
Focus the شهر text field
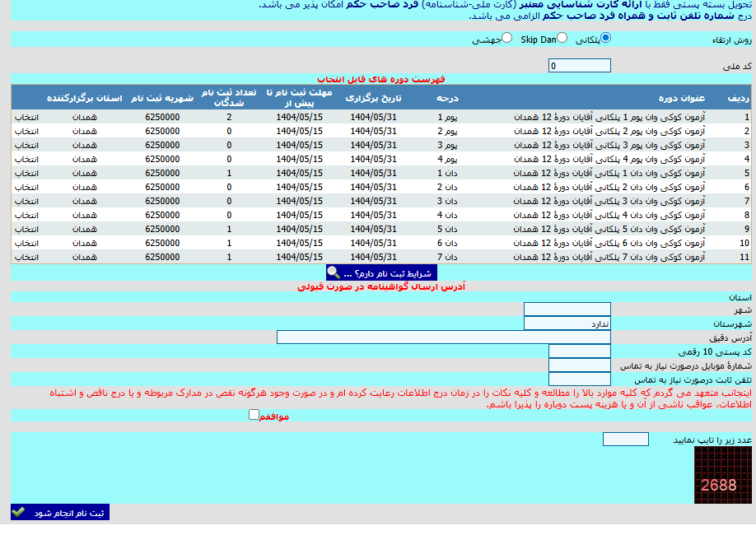[x=567, y=309]
